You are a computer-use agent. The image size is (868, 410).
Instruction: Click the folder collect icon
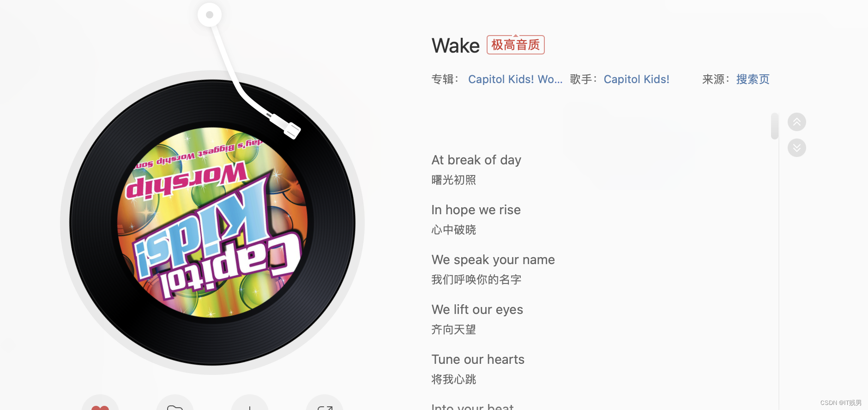175,404
